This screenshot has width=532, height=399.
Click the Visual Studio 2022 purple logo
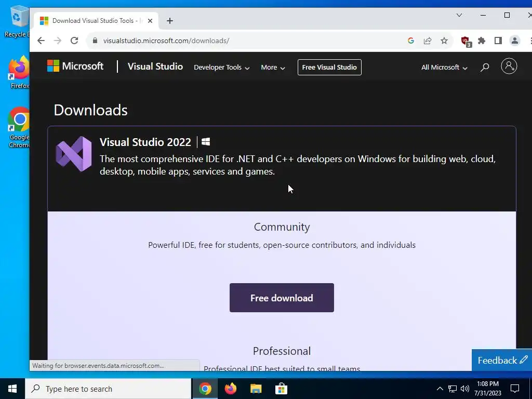[74, 154]
